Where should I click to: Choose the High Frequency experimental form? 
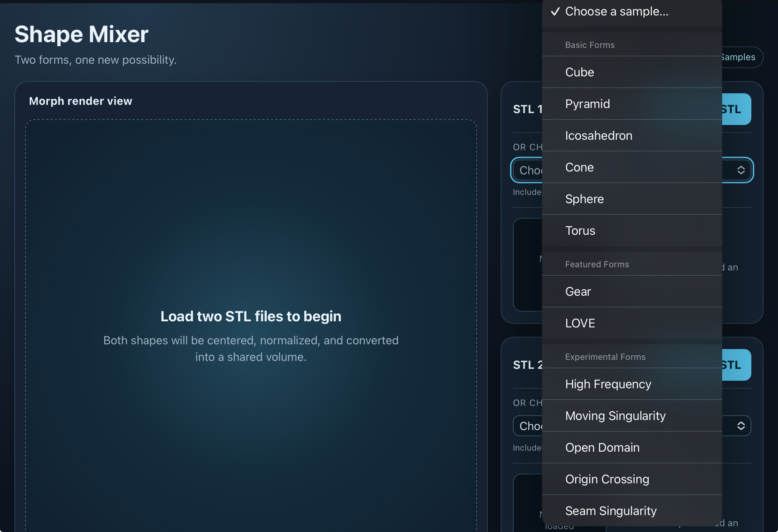tap(632, 384)
